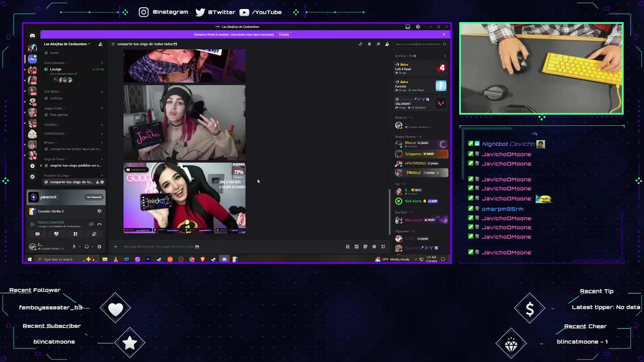The height and width of the screenshot is (362, 644).
Task: Disconnect from voice channel icon
Action: pyautogui.click(x=100, y=224)
